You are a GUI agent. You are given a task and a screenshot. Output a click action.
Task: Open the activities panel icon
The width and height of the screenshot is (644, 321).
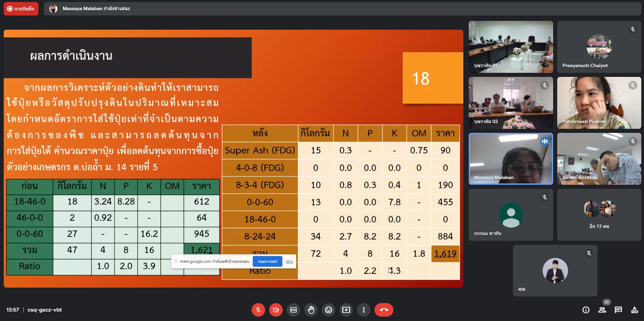pos(635,310)
